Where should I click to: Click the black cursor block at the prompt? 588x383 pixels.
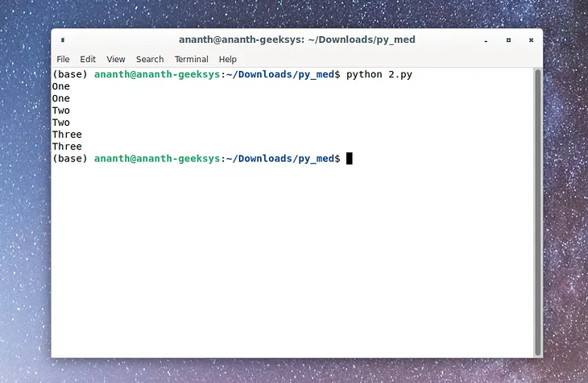point(349,159)
